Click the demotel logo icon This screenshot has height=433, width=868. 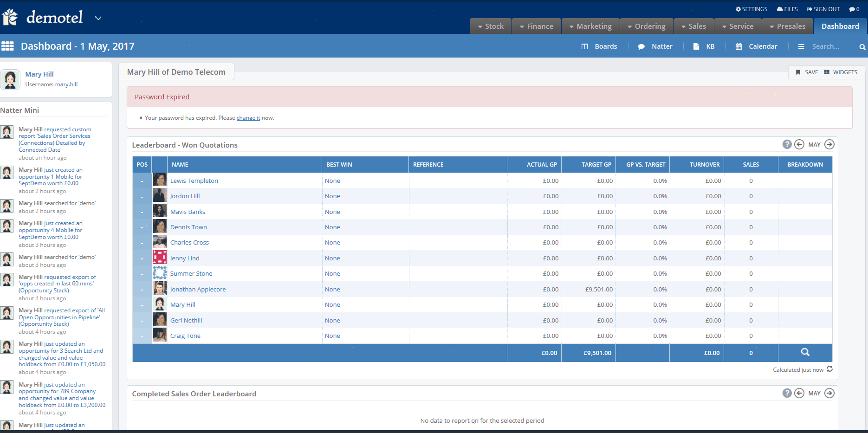[x=10, y=17]
